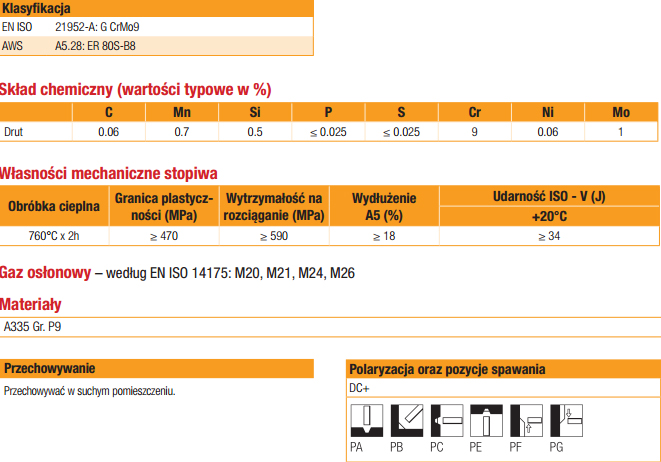Click the Mo column header
Image resolution: width=661 pixels, height=462 pixels.
620,112
